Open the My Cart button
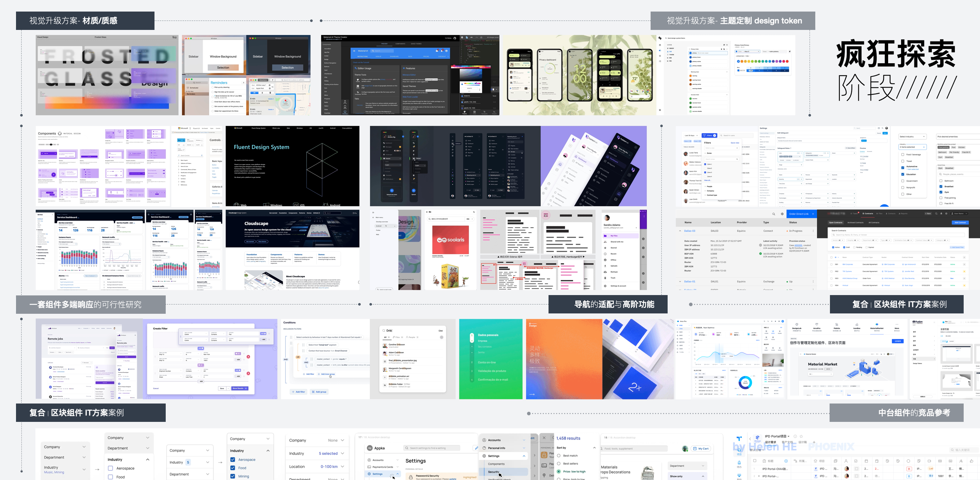The width and height of the screenshot is (980, 480). [x=701, y=449]
